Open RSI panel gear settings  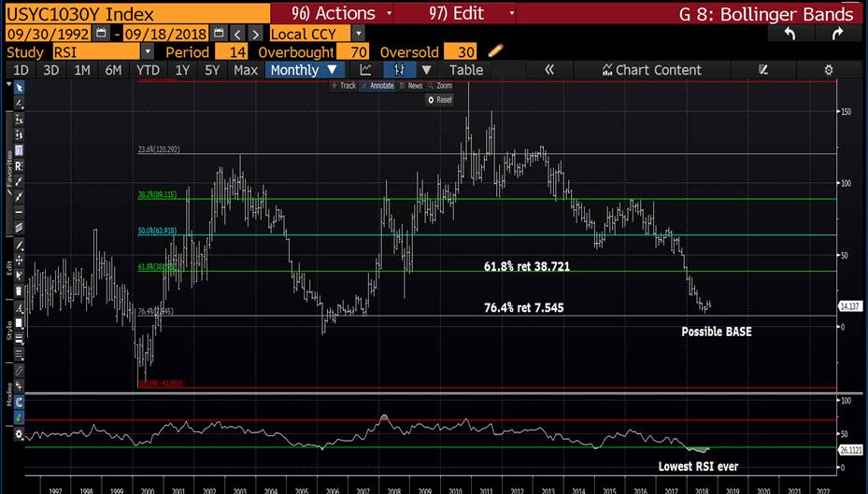tap(19, 434)
